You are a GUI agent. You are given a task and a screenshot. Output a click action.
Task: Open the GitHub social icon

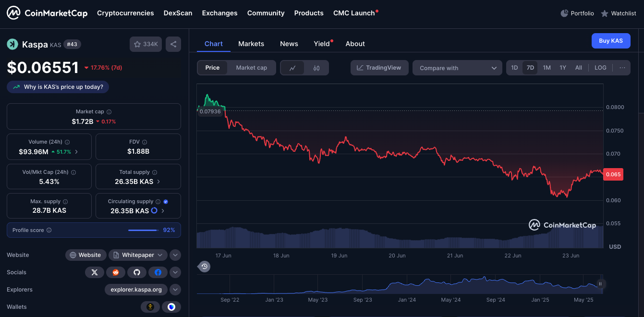pos(137,272)
